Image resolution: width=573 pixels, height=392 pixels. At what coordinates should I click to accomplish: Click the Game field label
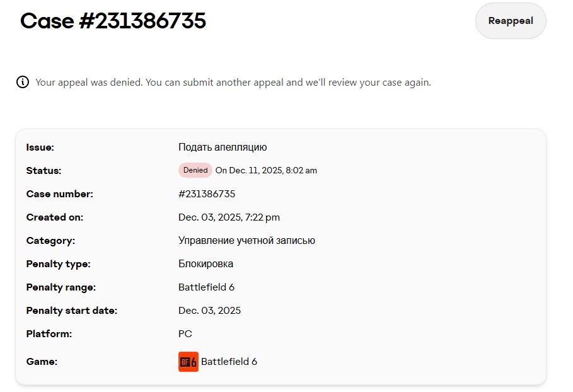point(41,362)
